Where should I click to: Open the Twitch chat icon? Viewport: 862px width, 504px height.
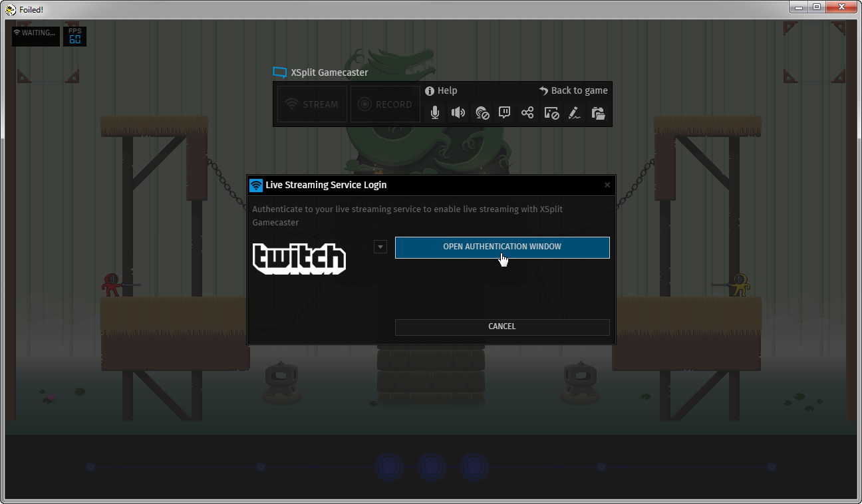505,112
